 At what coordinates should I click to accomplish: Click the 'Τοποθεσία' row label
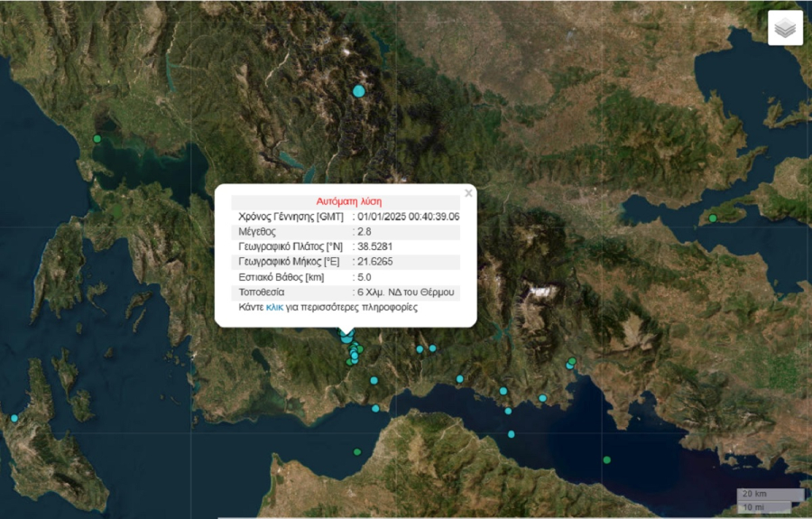[261, 292]
